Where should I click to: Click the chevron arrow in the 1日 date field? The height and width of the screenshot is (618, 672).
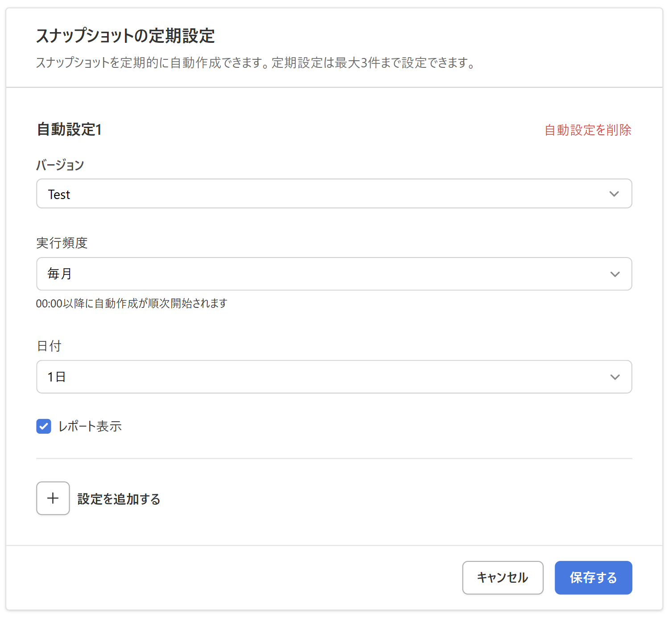614,377
